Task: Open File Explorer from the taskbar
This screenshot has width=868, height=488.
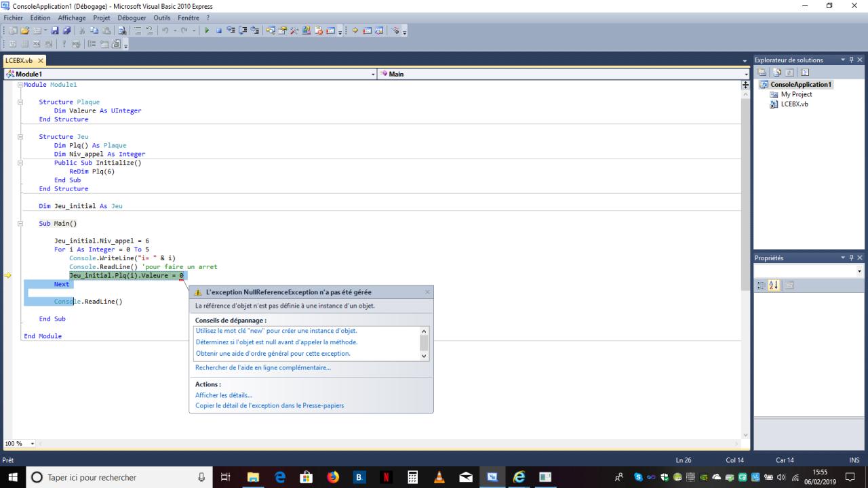Action: [253, 477]
